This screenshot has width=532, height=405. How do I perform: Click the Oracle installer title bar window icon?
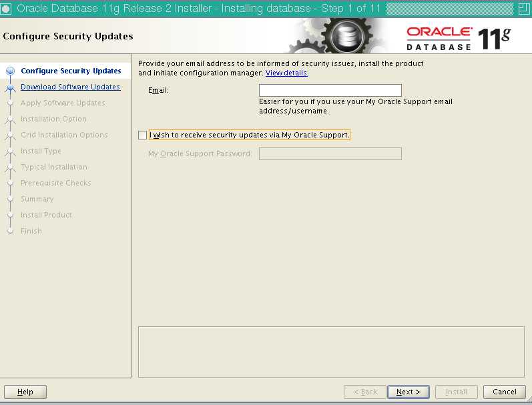[x=6, y=9]
